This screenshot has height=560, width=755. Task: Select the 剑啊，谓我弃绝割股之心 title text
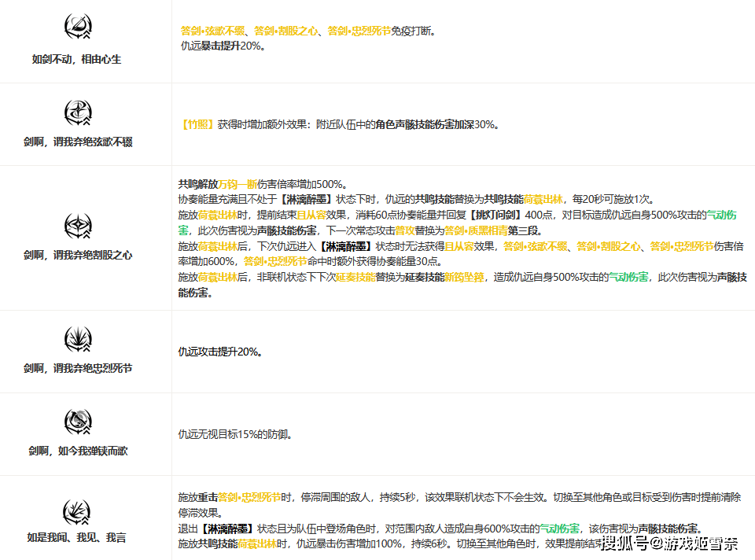[x=78, y=255]
